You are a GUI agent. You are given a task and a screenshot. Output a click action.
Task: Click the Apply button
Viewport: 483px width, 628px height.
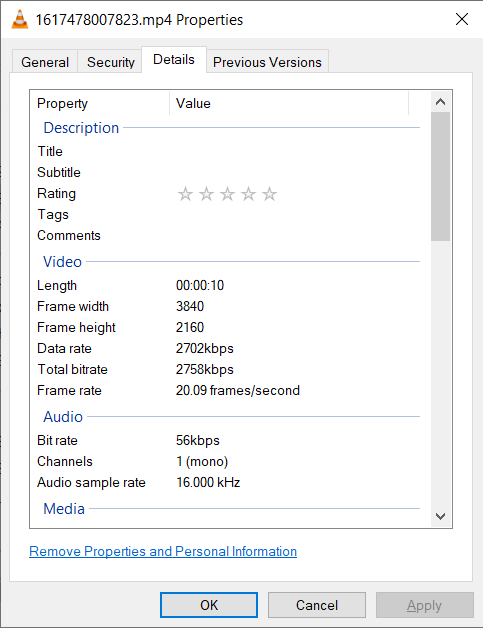(x=425, y=605)
